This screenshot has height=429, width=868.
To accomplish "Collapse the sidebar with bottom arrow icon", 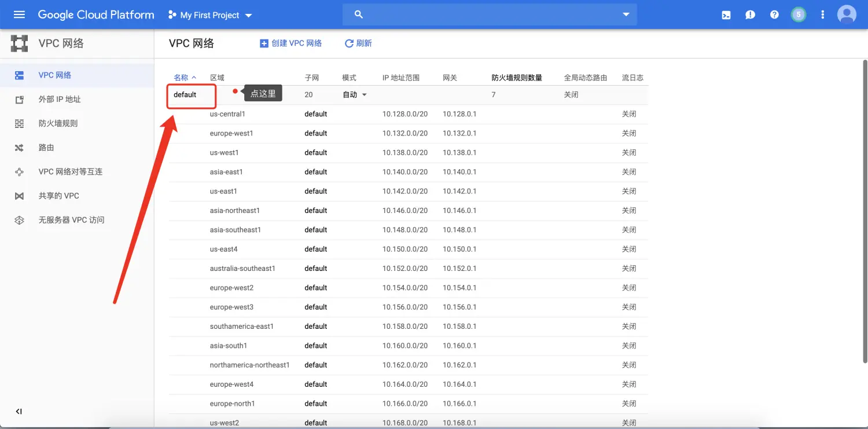I will [19, 412].
